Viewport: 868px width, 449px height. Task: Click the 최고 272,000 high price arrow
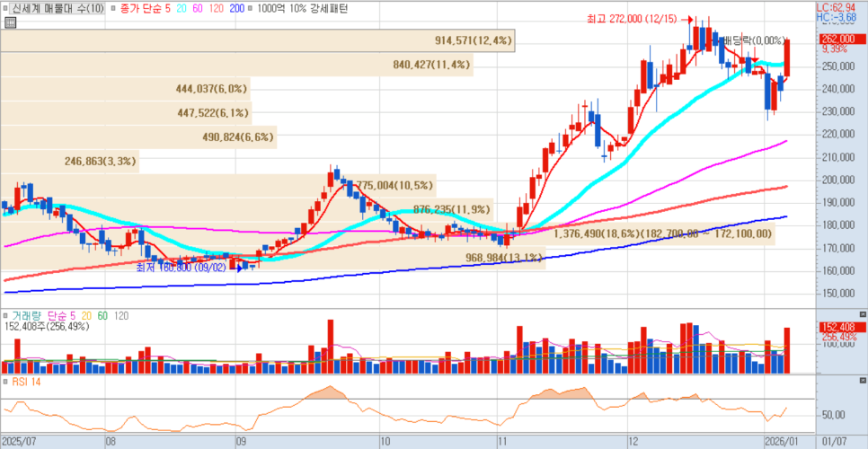[688, 19]
